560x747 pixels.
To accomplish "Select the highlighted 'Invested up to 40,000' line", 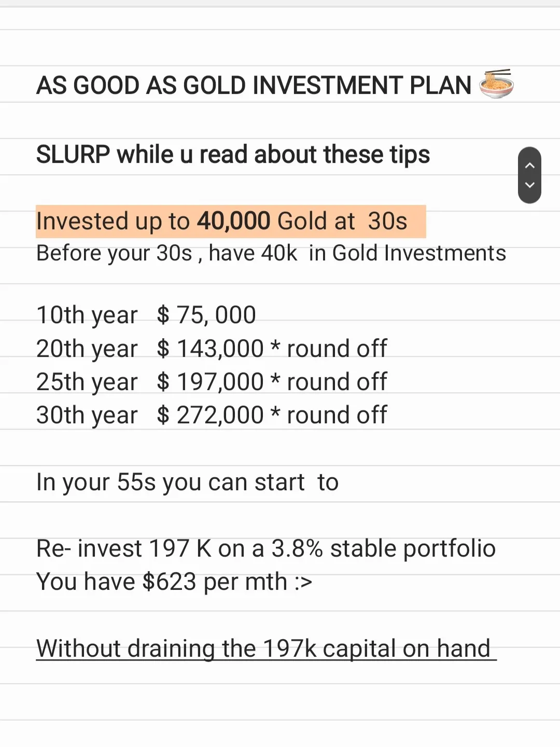I will (231, 222).
